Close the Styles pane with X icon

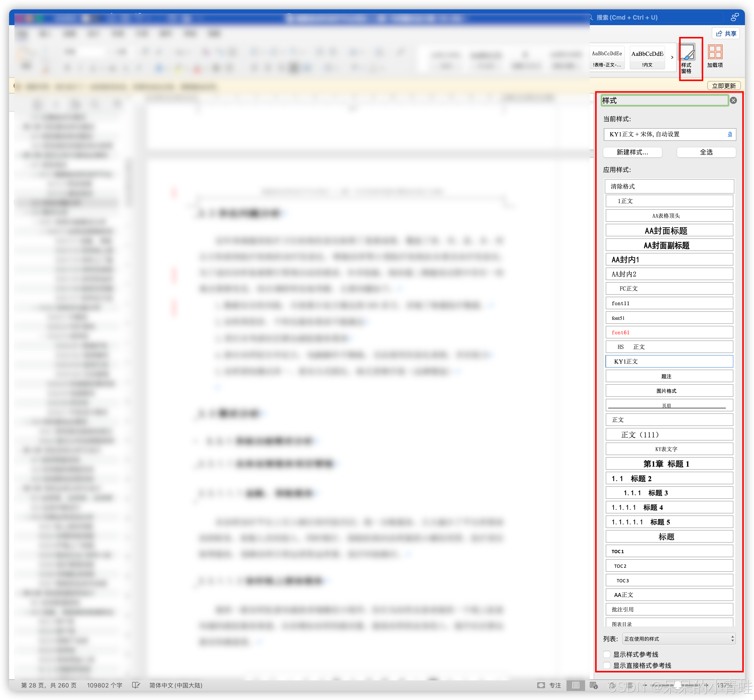[733, 100]
